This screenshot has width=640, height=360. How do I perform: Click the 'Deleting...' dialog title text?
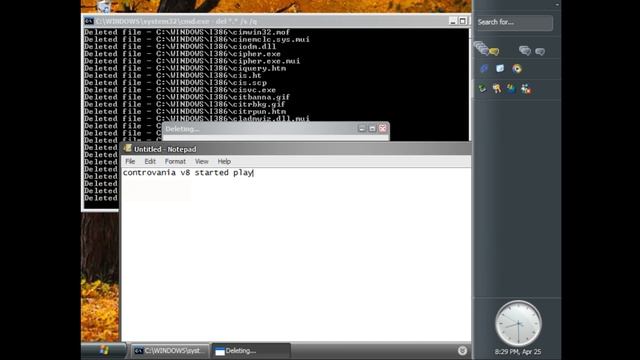pyautogui.click(x=182, y=129)
